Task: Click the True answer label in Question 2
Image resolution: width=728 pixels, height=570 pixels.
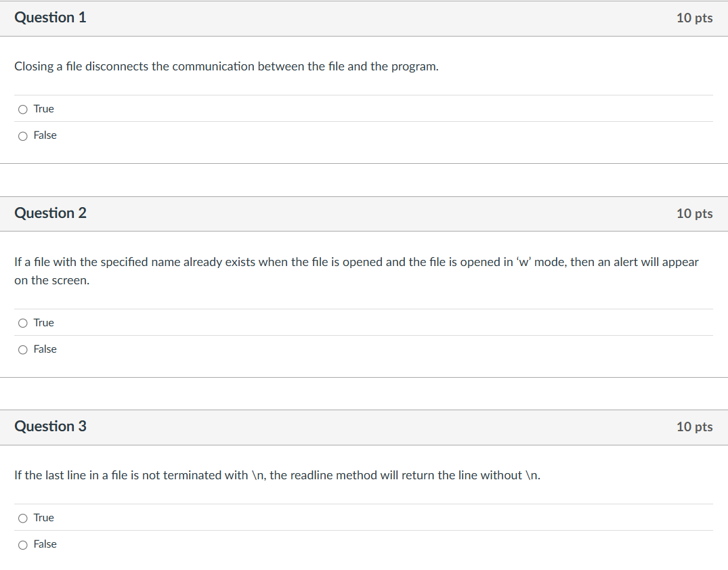Action: tap(43, 322)
